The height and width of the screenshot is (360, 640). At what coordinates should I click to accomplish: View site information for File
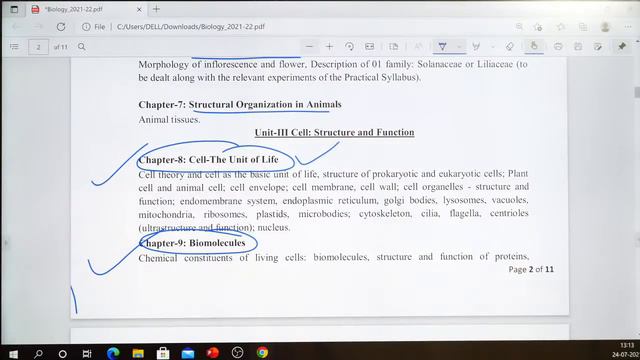tap(93, 27)
